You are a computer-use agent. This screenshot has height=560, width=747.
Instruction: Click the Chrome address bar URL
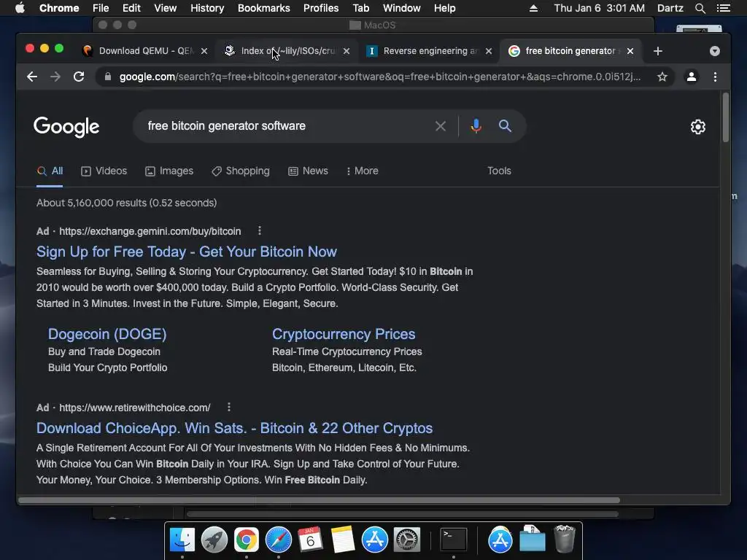pyautogui.click(x=379, y=77)
